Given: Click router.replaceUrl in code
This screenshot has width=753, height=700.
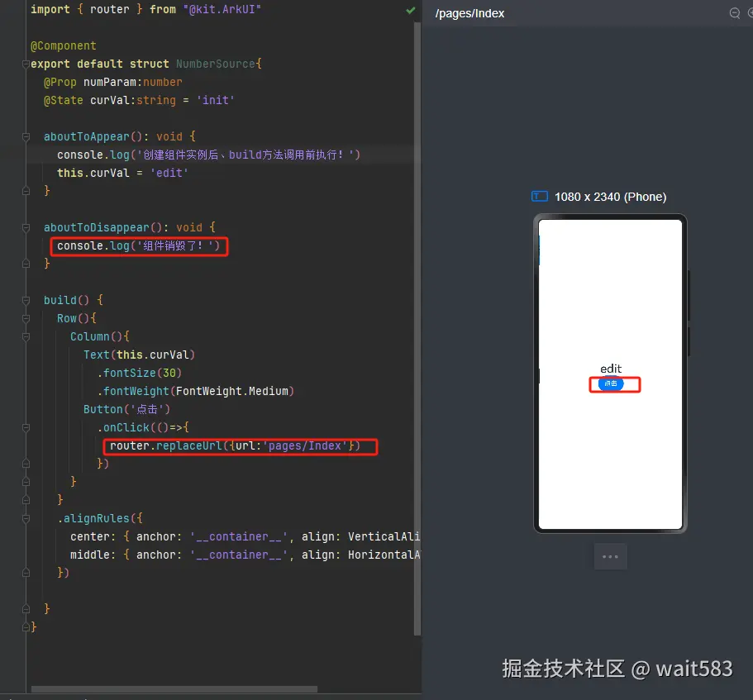Looking at the screenshot, I should tap(165, 446).
